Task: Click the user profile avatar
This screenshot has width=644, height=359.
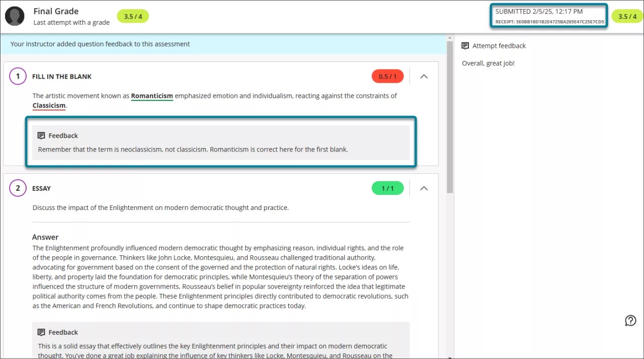Action: (15, 16)
